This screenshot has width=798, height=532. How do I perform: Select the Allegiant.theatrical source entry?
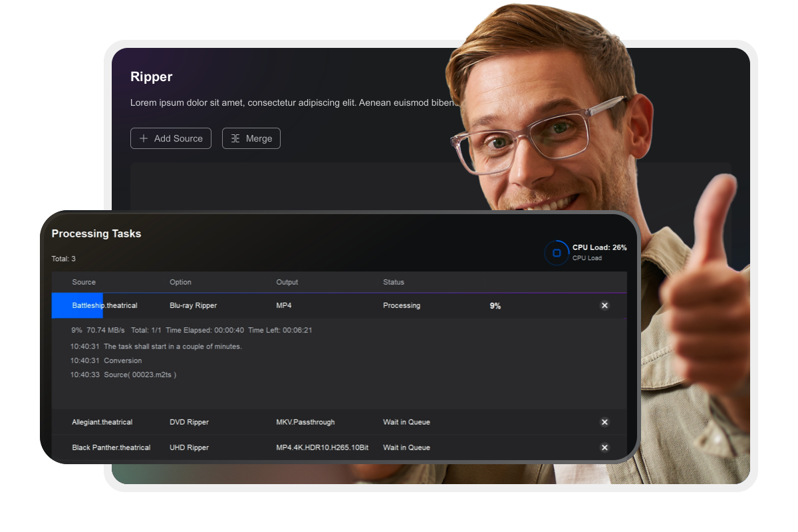(x=102, y=422)
